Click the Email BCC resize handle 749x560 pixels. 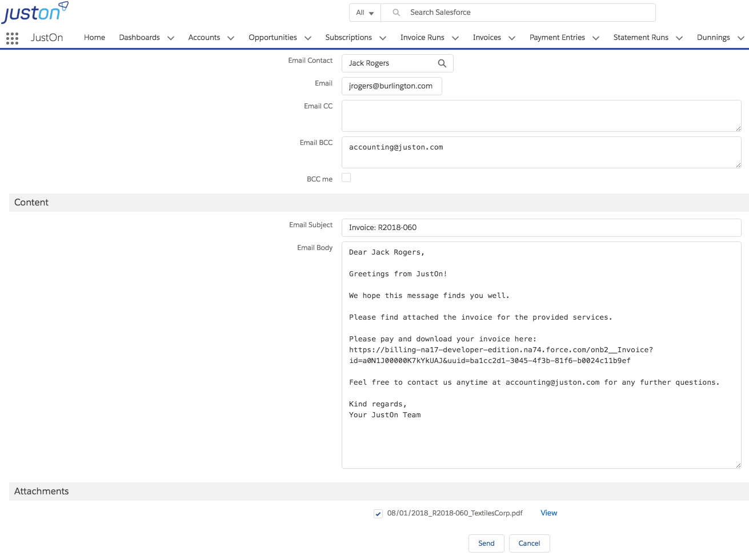click(738, 165)
